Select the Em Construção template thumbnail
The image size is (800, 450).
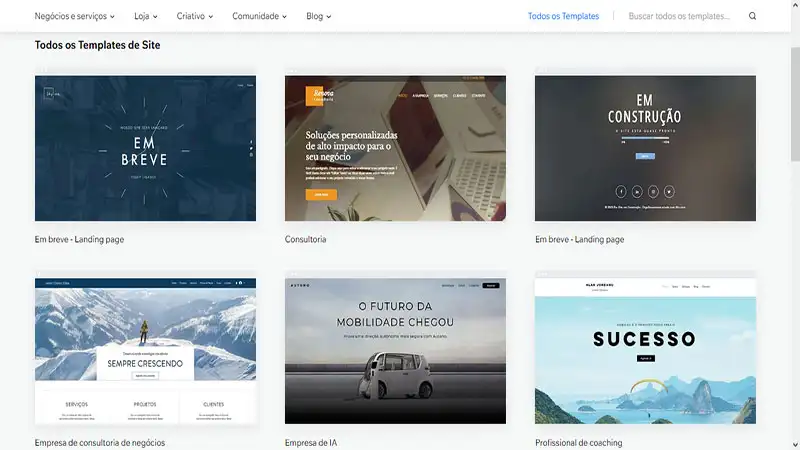coord(645,148)
